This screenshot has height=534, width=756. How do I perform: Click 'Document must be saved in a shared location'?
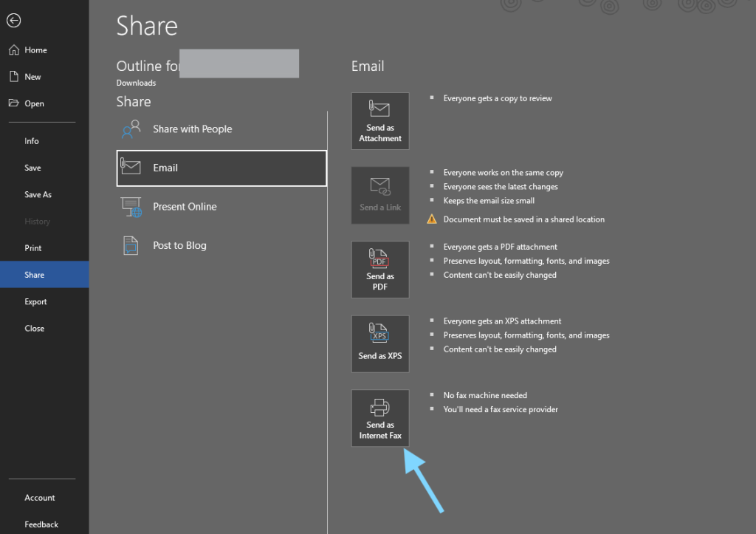coord(523,219)
